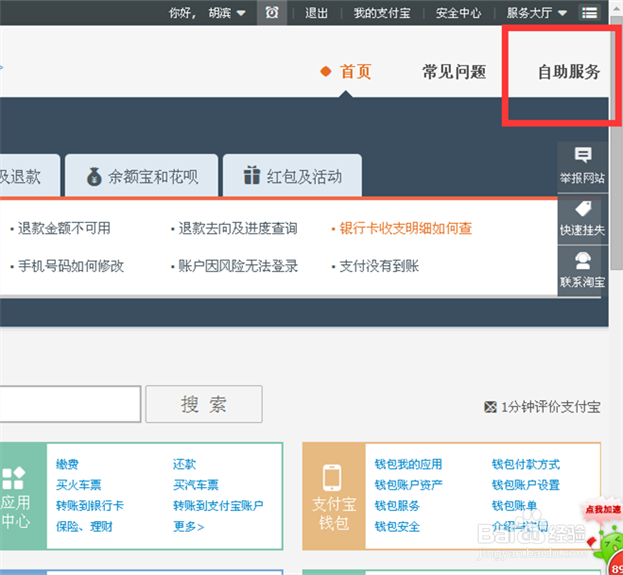Click the 快速挂失 tag icon
This screenshot has width=623, height=575.
[583, 208]
